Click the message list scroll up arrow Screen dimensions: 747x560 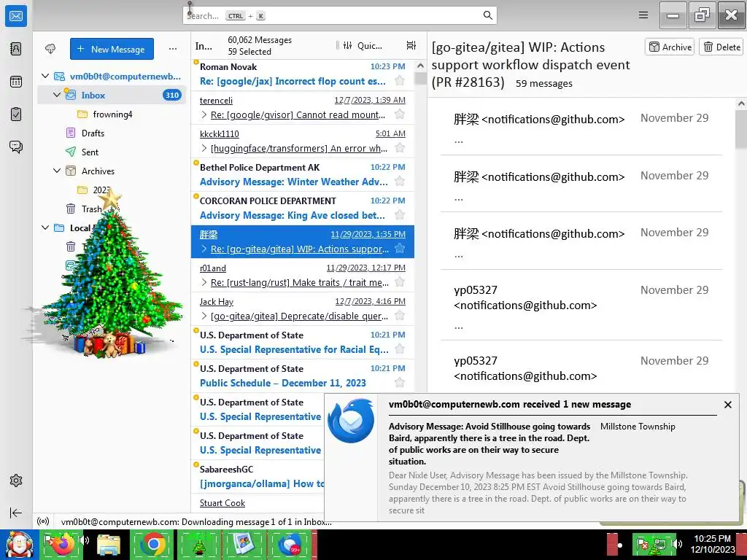[420, 66]
